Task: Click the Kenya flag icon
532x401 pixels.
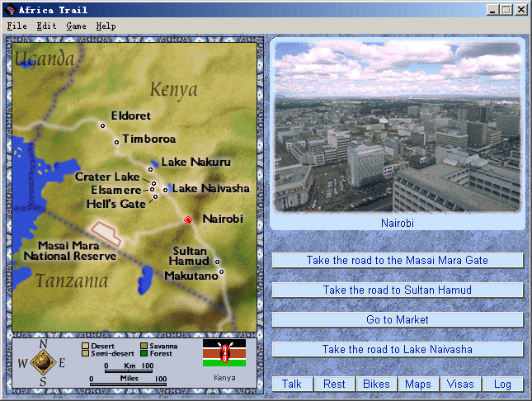Action: [224, 353]
